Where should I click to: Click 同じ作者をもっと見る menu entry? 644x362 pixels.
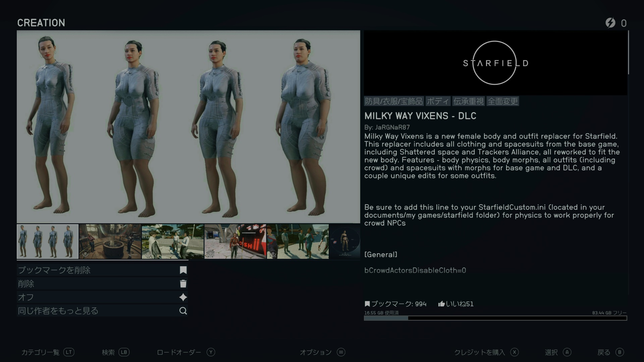point(58,311)
